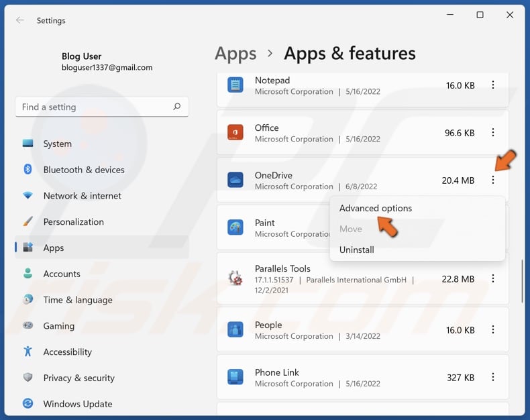Open the three-dot menu for Parallels Tools
530x420 pixels.
[493, 278]
